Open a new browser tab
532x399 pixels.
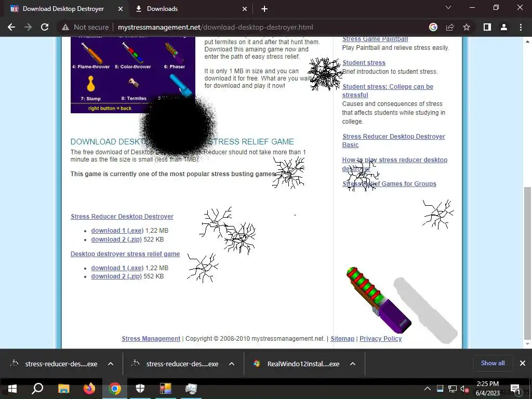coord(264,9)
